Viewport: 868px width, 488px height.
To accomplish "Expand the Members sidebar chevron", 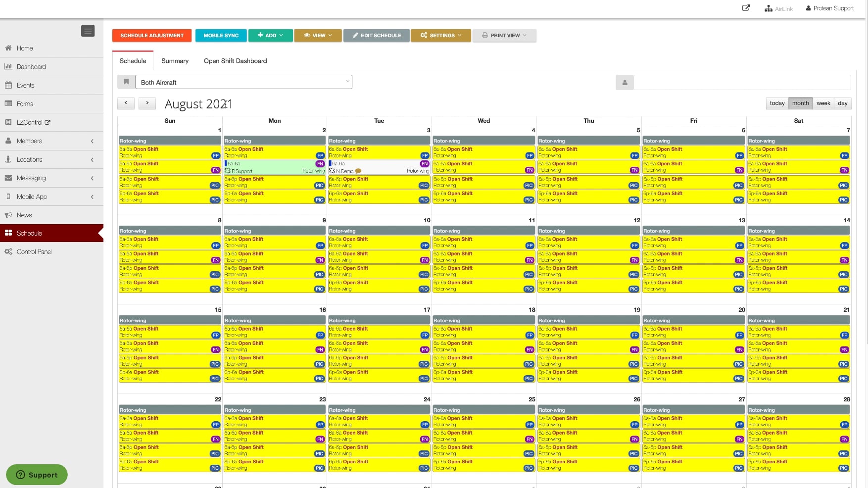I will (92, 141).
